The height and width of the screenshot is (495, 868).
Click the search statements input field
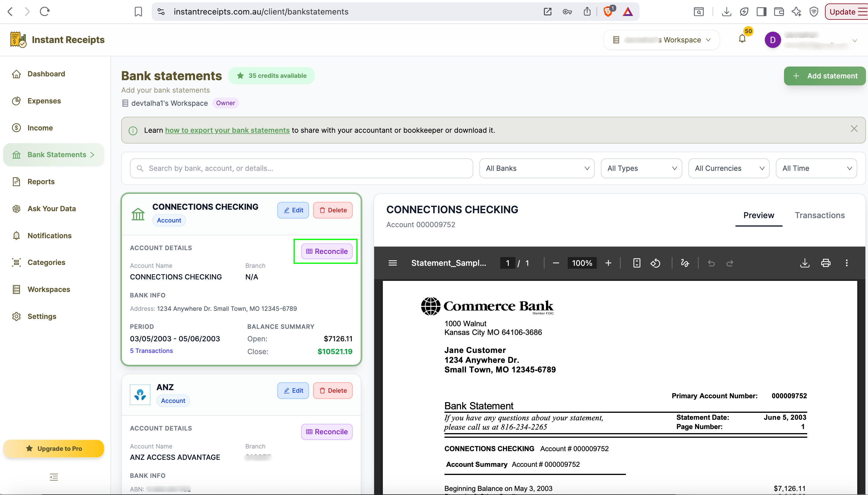tap(301, 168)
